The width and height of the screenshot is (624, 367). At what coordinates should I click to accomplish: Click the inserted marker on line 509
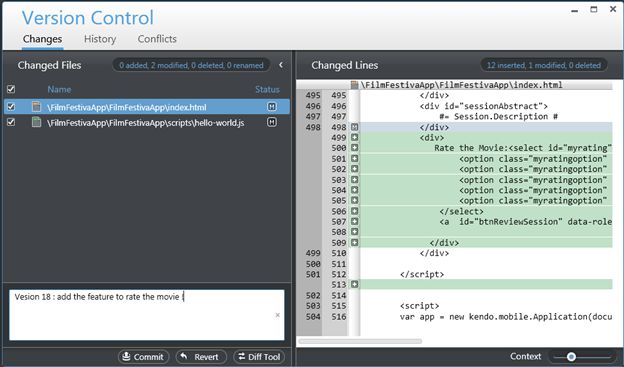coord(355,242)
